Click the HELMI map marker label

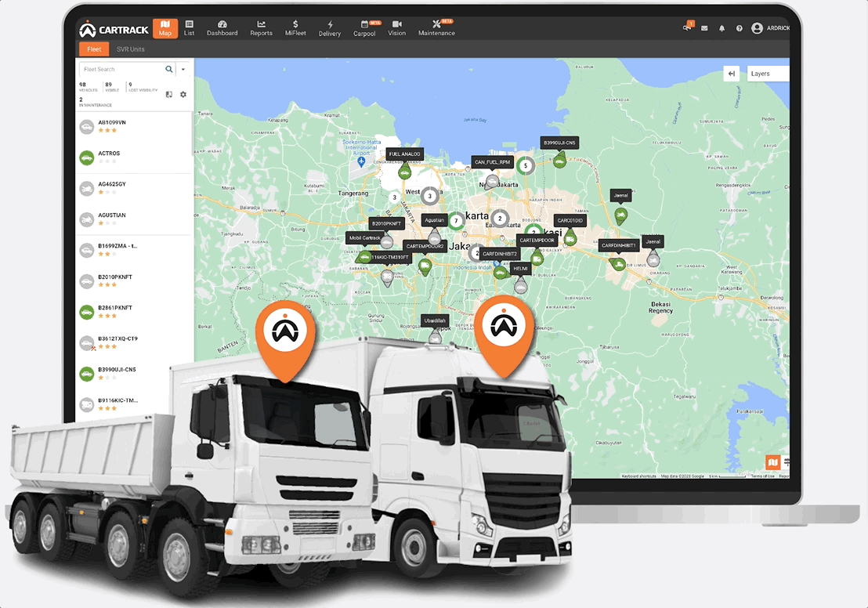click(520, 269)
